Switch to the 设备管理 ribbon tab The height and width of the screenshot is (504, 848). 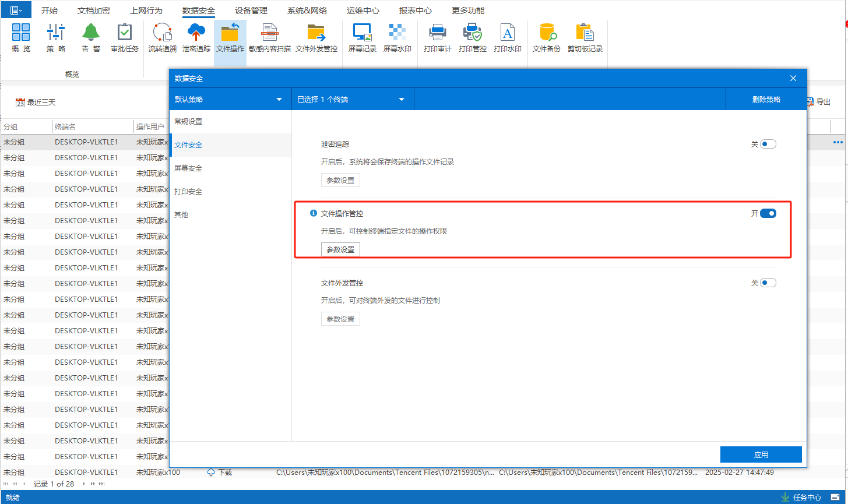point(251,10)
